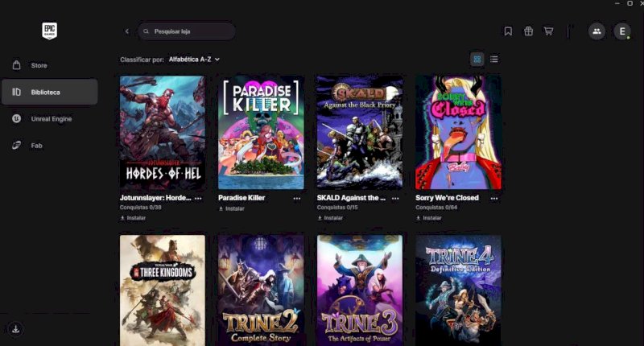644x346 pixels.
Task: Switch library to grid view
Action: [x=477, y=59]
